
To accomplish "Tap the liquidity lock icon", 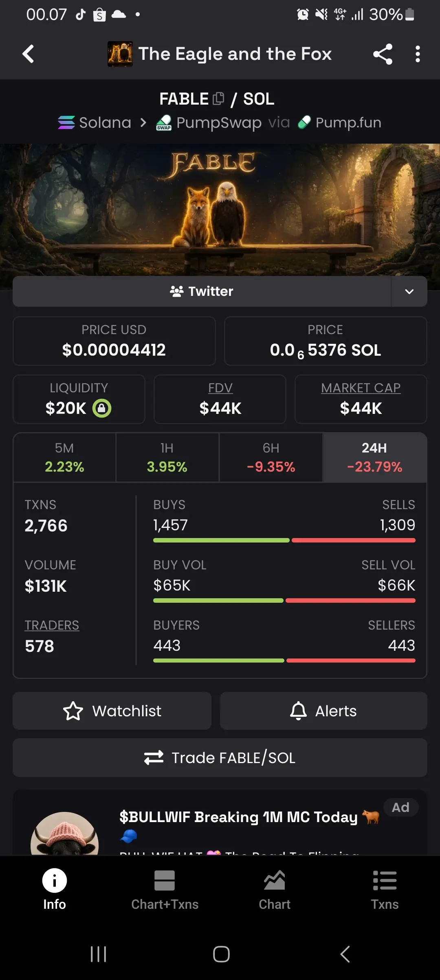I will coord(102,408).
